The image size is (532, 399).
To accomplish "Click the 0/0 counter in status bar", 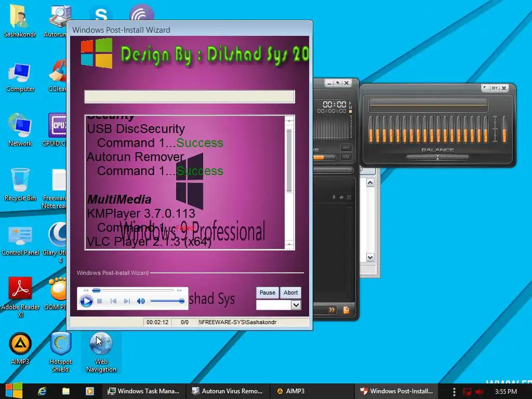I will click(184, 322).
